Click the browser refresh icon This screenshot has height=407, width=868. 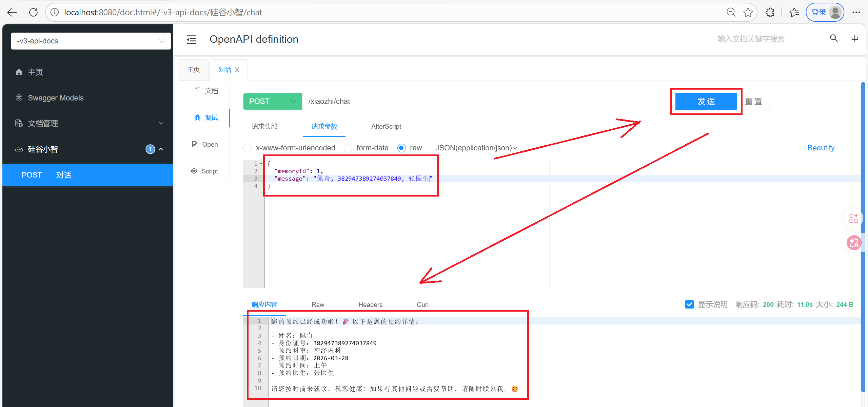(33, 13)
